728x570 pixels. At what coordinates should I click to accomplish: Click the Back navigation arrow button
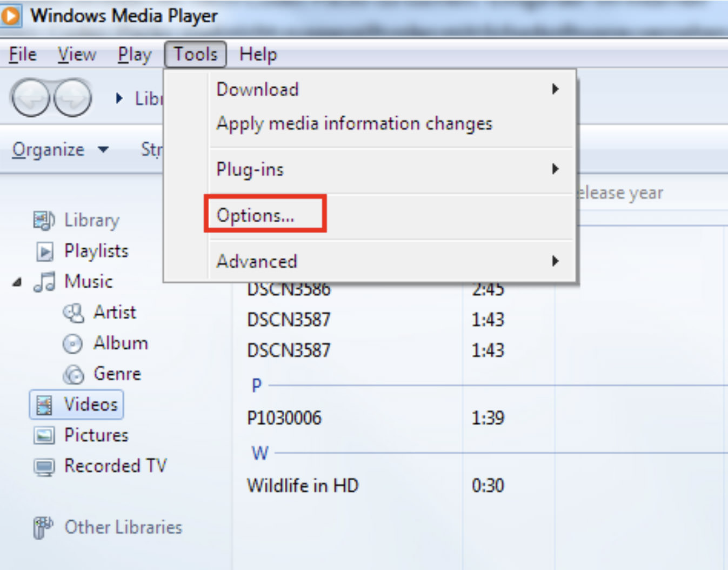pos(31,98)
